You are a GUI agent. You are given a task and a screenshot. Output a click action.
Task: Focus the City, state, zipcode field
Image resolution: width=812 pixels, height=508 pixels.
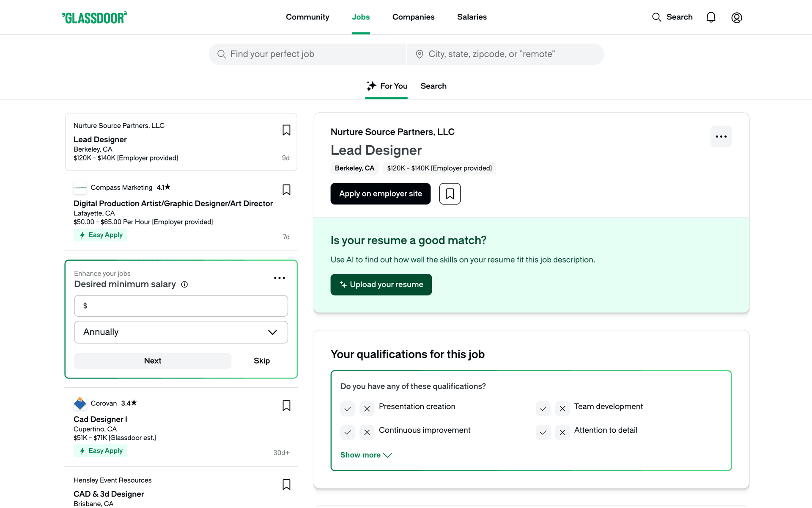505,54
